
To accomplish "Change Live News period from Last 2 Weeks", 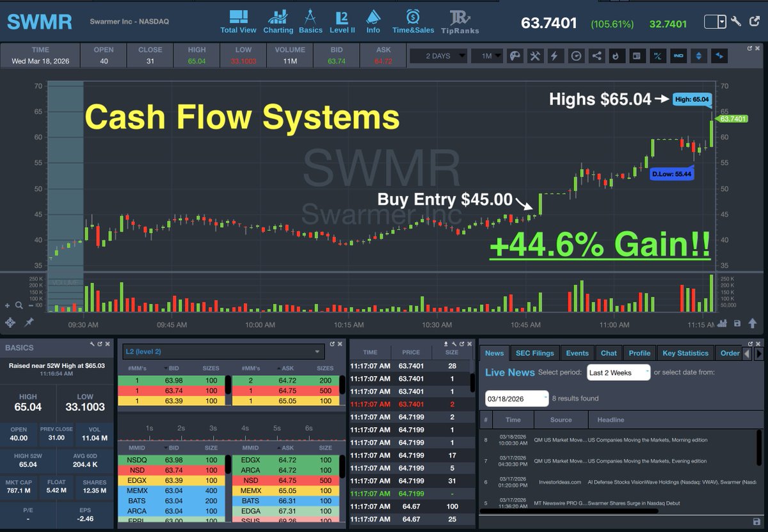I will (618, 371).
